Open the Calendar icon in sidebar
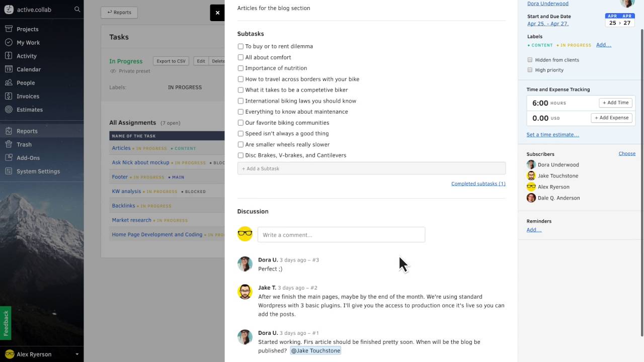The height and width of the screenshot is (362, 644). [x=9, y=69]
